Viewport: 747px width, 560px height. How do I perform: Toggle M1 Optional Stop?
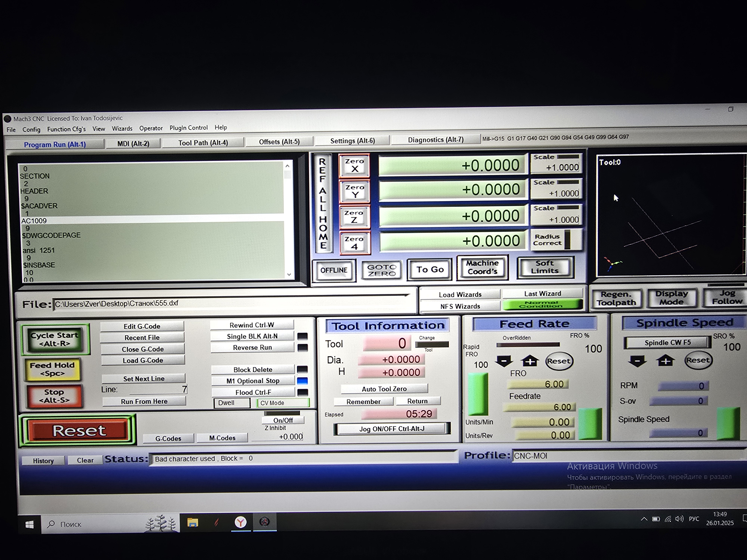(253, 381)
